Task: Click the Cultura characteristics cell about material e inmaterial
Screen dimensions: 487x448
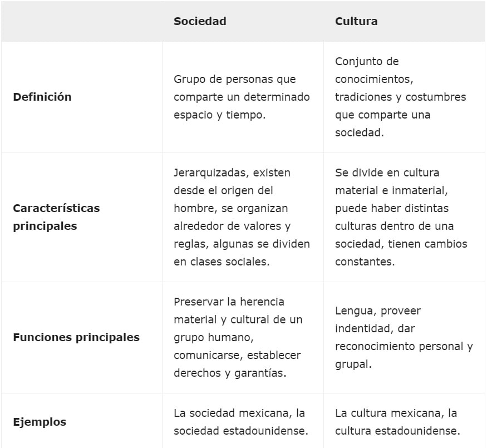Action: tap(401, 217)
